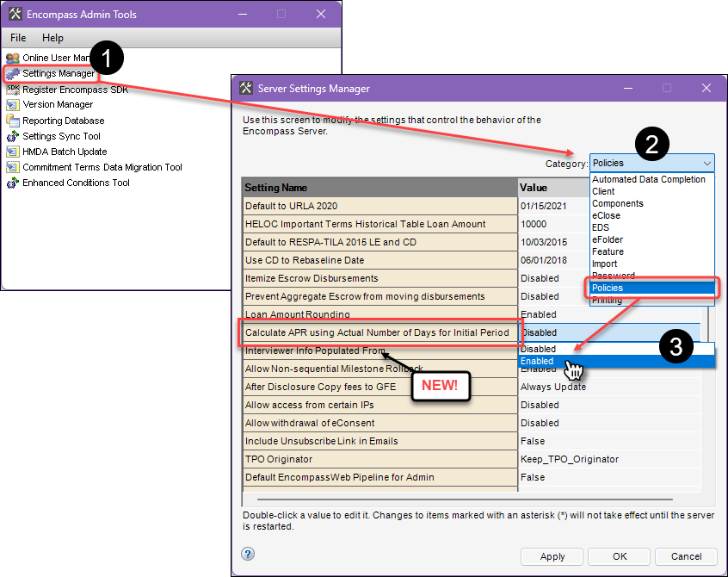Click the Online User Manager icon

tap(13, 58)
